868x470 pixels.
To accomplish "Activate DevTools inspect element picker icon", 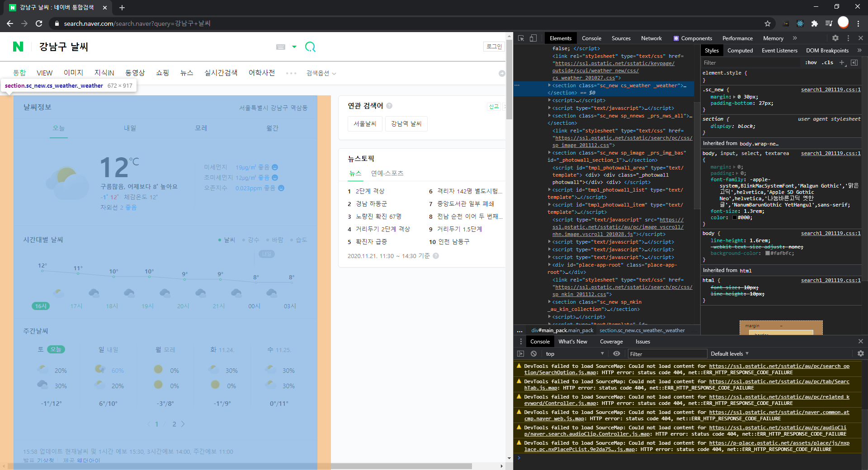I will (x=521, y=38).
